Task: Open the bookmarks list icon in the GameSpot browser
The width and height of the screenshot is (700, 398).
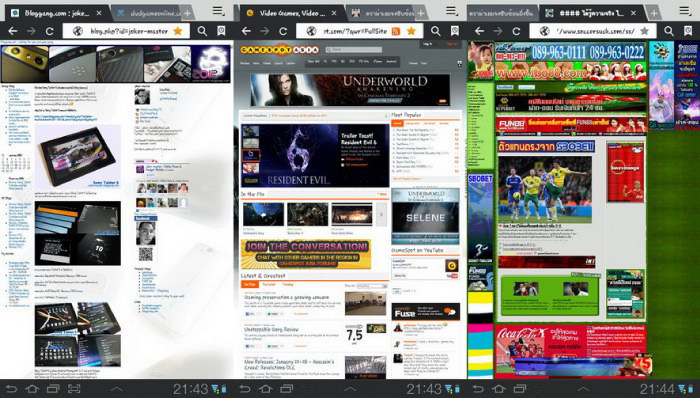Action: pyautogui.click(x=454, y=31)
